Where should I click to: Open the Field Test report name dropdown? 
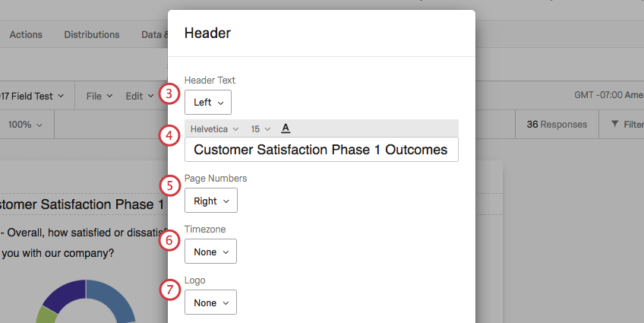coord(33,97)
